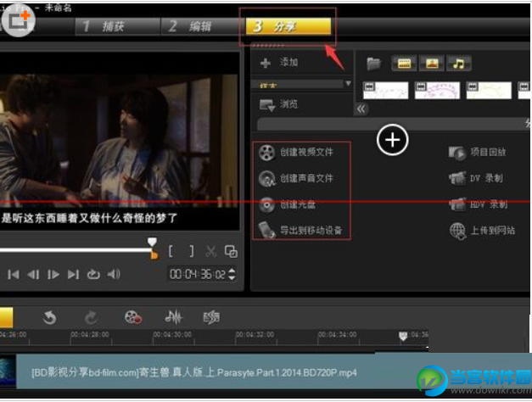Open 上传到网站 (Upload to Website)
Viewport: 532px width, 402px height.
tap(482, 231)
